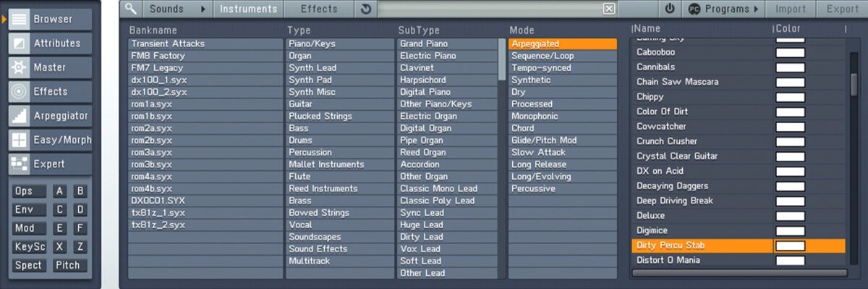Click the magnifier search icon
The width and height of the screenshot is (868, 289).
[131, 9]
